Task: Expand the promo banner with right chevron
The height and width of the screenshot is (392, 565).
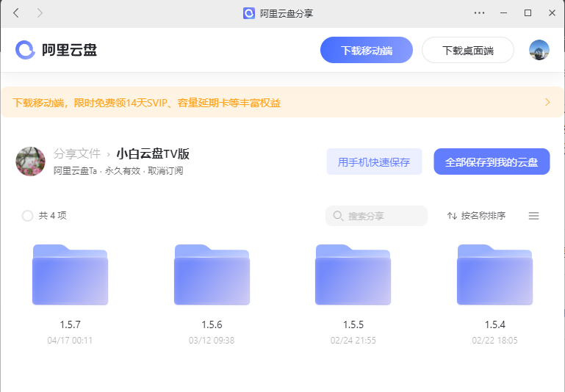Action: pos(547,102)
